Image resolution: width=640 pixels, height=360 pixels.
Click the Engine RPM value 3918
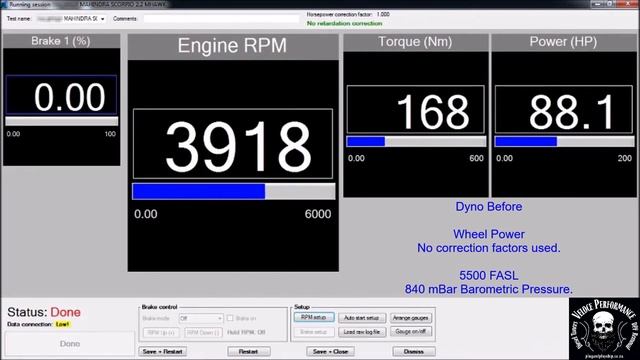(x=238, y=147)
